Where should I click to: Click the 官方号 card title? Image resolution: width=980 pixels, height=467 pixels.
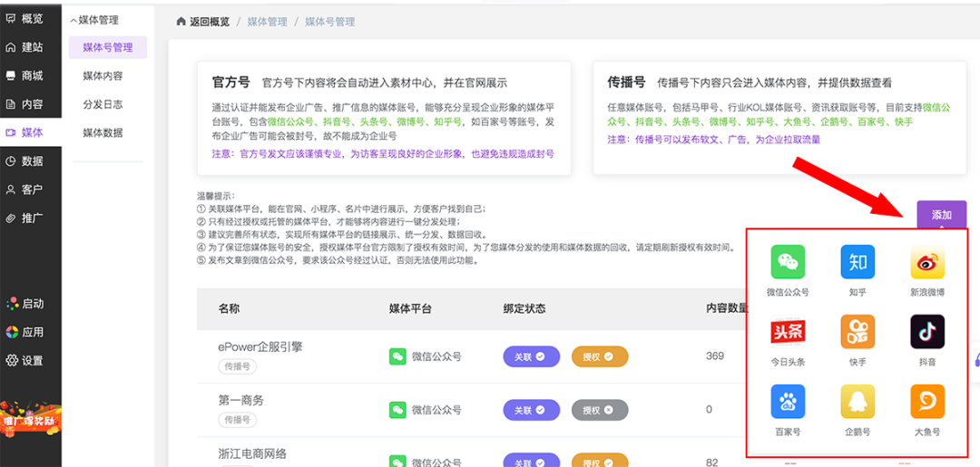pyautogui.click(x=230, y=83)
